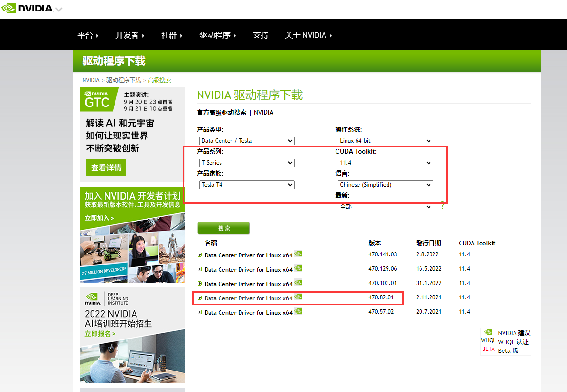
Task: Click the NVIDIA recommended icon for driver 470.103.01
Action: click(x=298, y=283)
